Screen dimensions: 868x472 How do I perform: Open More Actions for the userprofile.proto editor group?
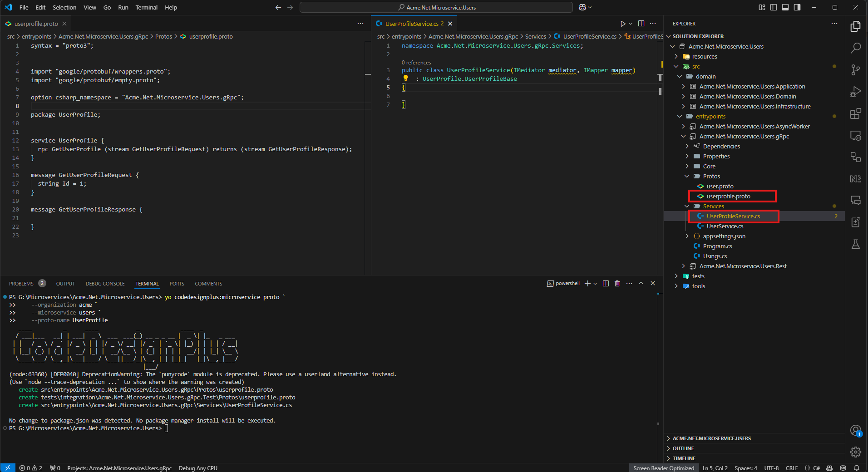(360, 24)
